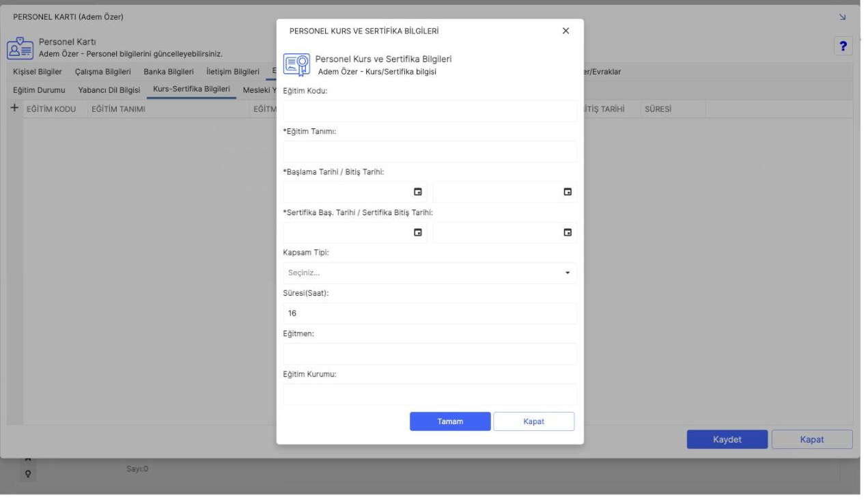Image resolution: width=868 pixels, height=502 pixels.
Task: Switch to the Kişisel Bilgiler tab
Action: pos(38,72)
